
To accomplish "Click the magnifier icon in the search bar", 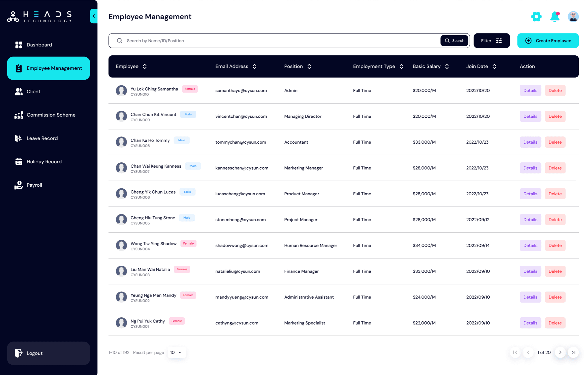I will point(119,40).
